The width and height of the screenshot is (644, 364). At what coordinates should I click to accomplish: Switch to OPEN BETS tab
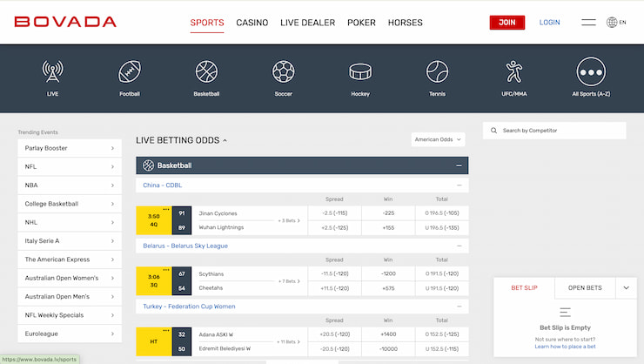tap(585, 288)
